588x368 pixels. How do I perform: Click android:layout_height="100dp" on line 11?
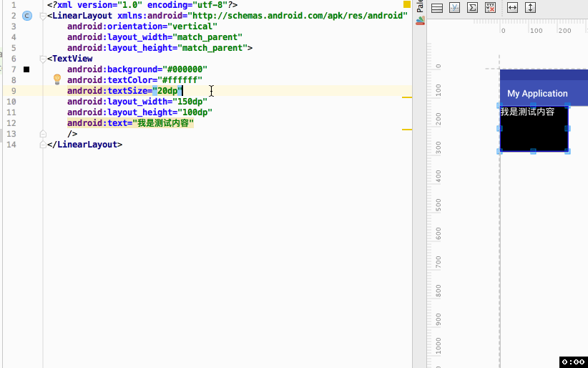click(140, 112)
